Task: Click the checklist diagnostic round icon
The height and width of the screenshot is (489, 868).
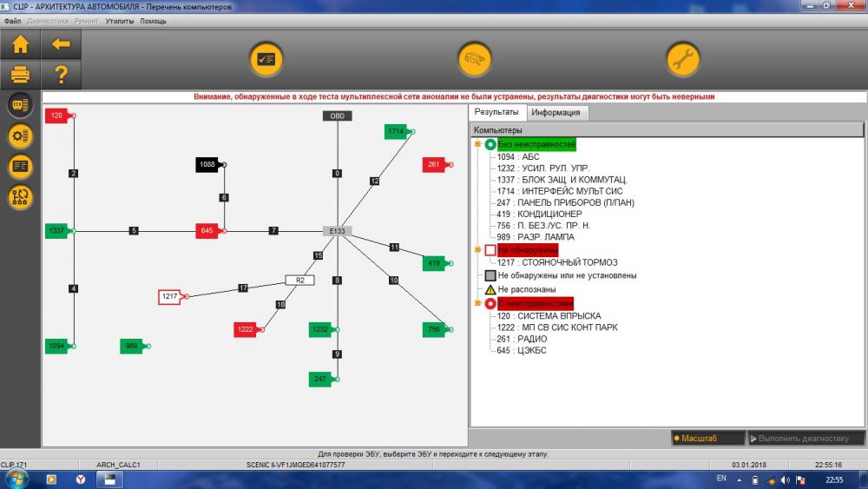Action: coord(266,59)
